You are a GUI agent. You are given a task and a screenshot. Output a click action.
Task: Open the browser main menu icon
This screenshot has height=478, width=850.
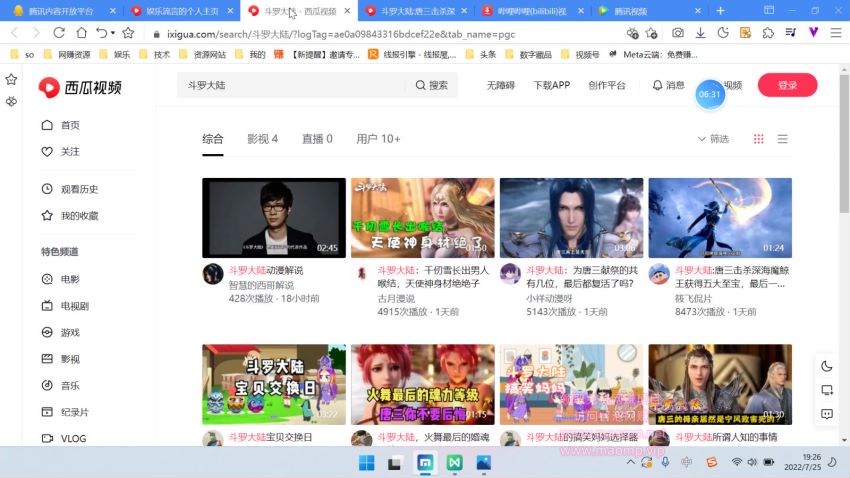[836, 33]
